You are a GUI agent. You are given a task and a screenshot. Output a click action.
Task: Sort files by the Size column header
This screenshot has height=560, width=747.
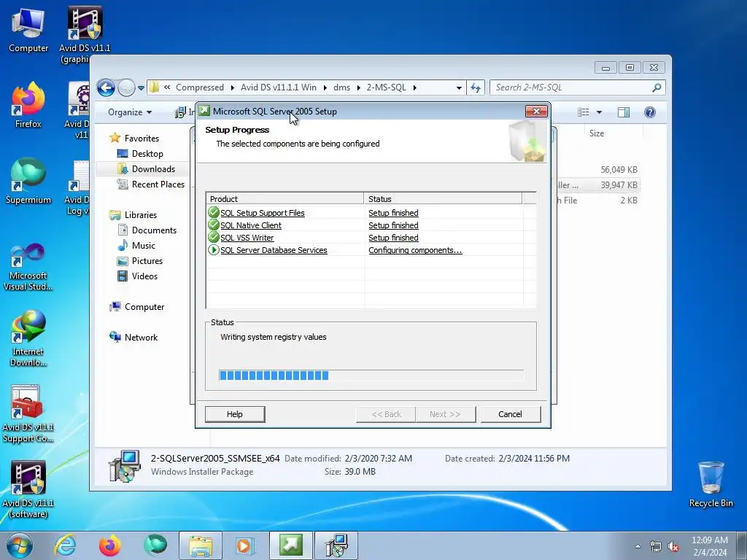tap(597, 133)
